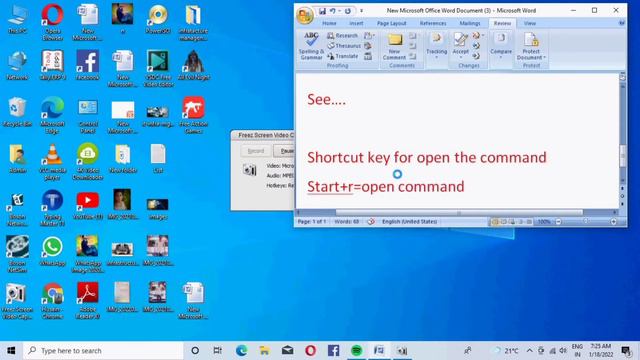Screen dimensions: 640x360
Task: Go to the next tracked change
Action: tap(476, 56)
